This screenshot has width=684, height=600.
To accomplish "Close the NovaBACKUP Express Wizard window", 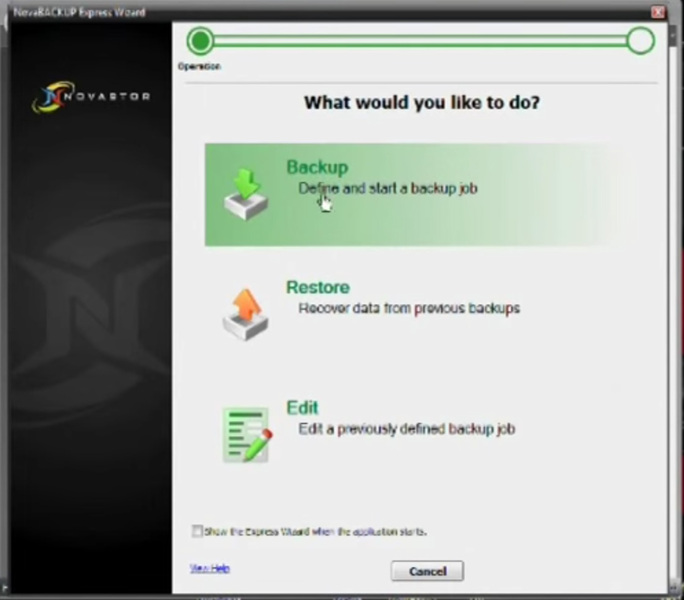I will tap(658, 12).
